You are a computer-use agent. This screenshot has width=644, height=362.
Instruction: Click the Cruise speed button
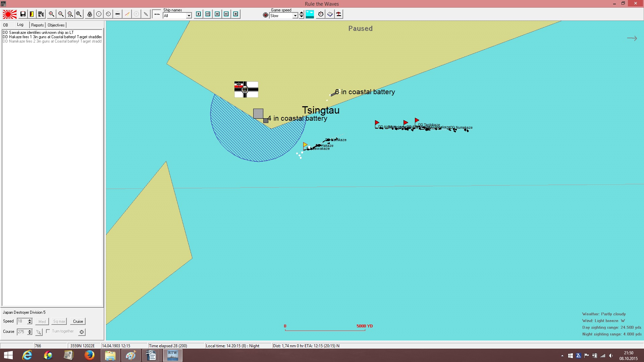pyautogui.click(x=78, y=321)
